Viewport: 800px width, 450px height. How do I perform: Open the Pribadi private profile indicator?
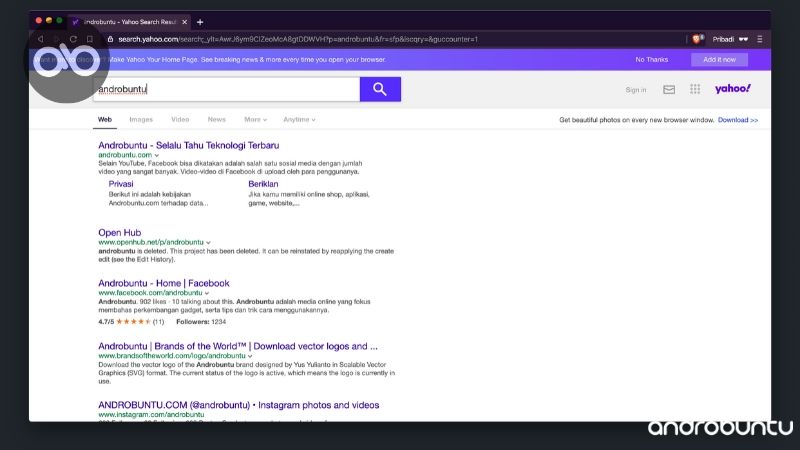coord(730,39)
